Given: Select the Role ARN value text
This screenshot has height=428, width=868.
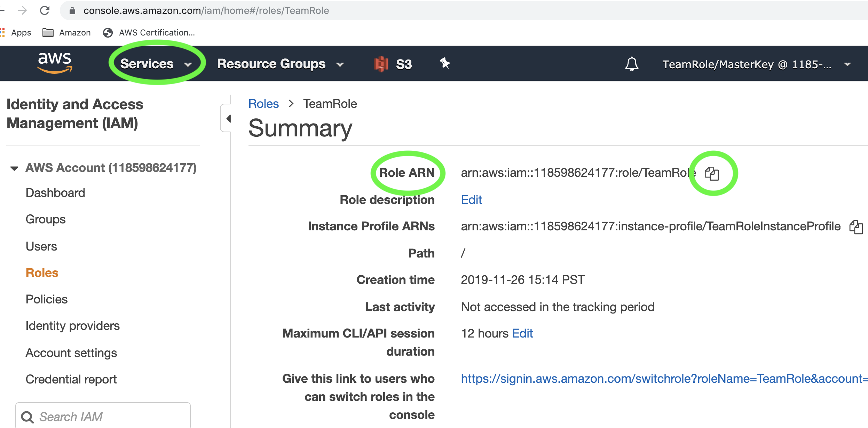Looking at the screenshot, I should pyautogui.click(x=578, y=173).
